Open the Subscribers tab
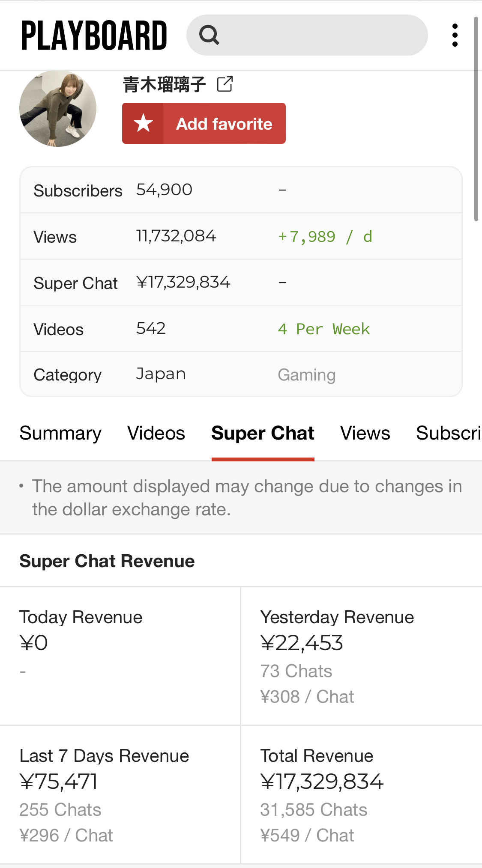 448,433
